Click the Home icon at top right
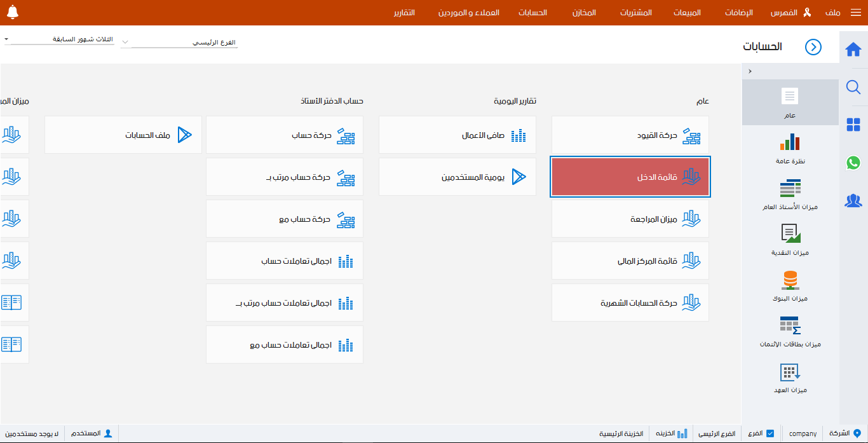 tap(853, 48)
